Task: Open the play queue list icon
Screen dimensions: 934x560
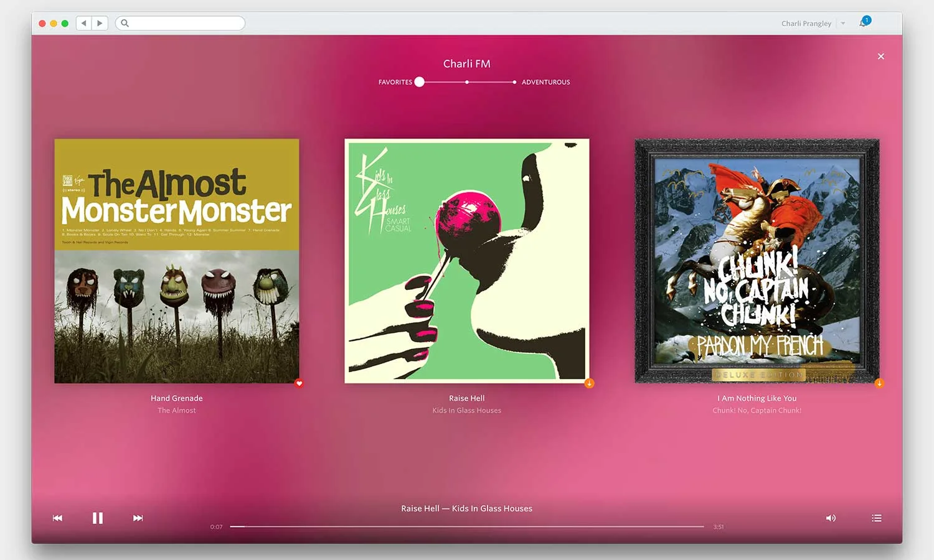Action: tap(877, 518)
